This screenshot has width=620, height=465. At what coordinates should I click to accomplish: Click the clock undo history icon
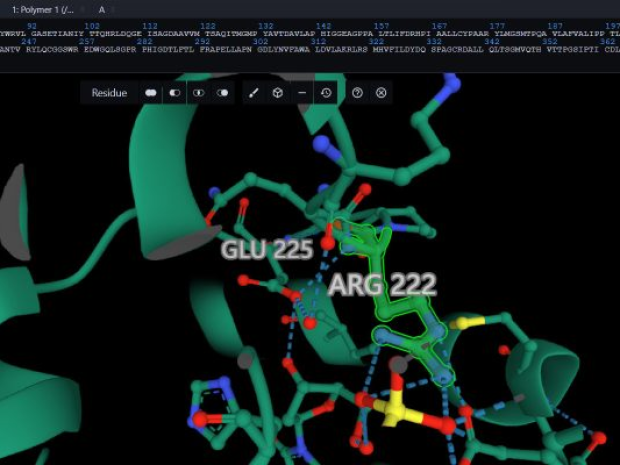[326, 93]
